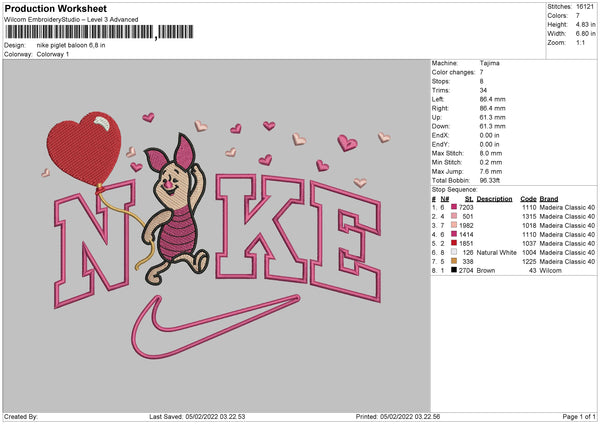Select the 'Code' column header
The image size is (600, 424).
point(528,199)
